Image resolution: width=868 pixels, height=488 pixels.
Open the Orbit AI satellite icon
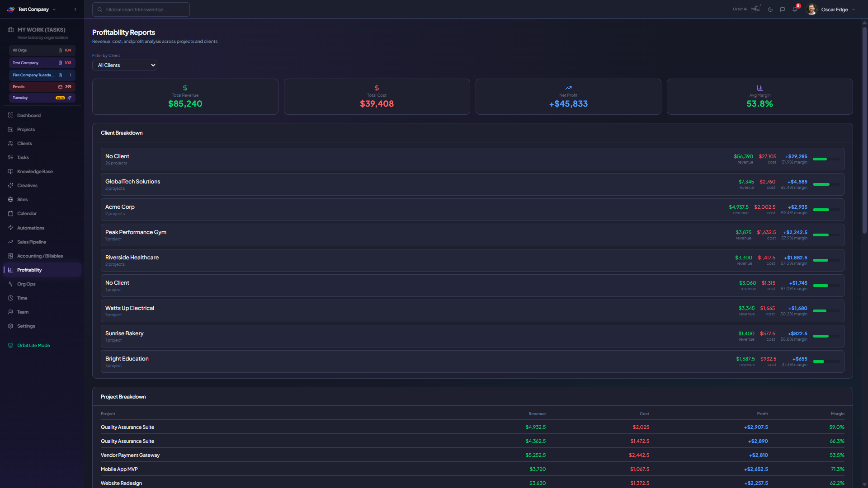(755, 9)
